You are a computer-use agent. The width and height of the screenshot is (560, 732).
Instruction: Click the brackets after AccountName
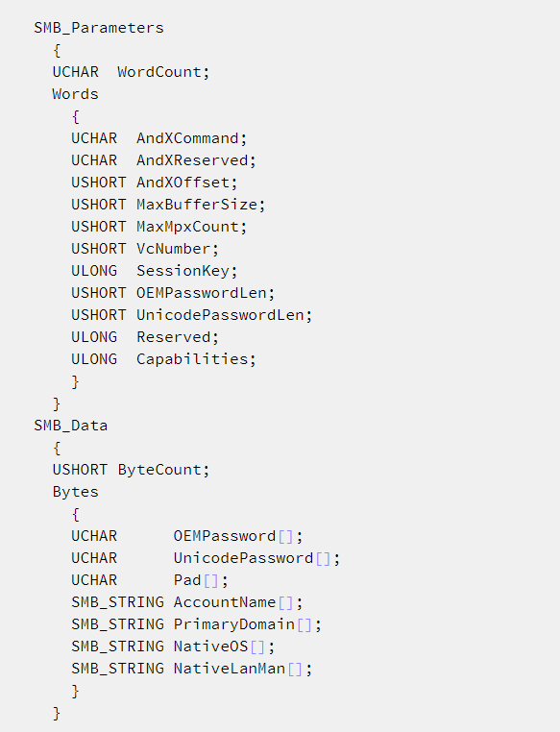click(285, 602)
